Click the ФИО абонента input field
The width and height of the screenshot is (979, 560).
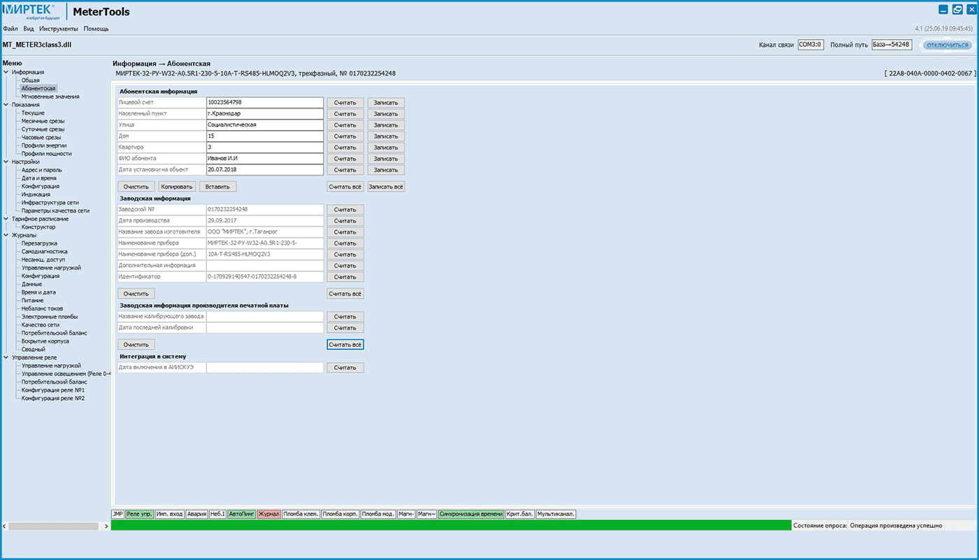coord(265,159)
